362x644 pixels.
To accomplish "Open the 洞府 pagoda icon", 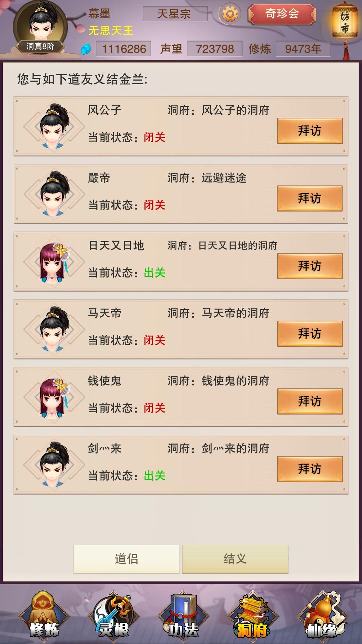I will click(253, 615).
